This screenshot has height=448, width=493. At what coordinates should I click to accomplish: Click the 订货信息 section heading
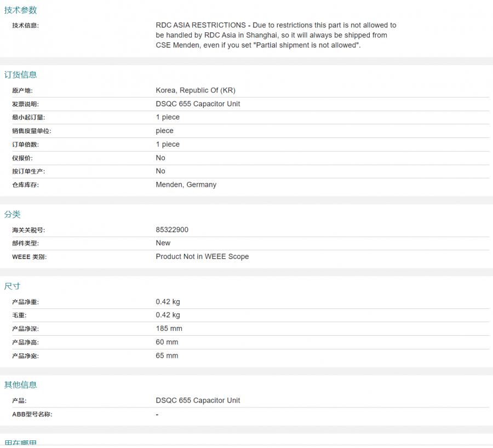20,74
